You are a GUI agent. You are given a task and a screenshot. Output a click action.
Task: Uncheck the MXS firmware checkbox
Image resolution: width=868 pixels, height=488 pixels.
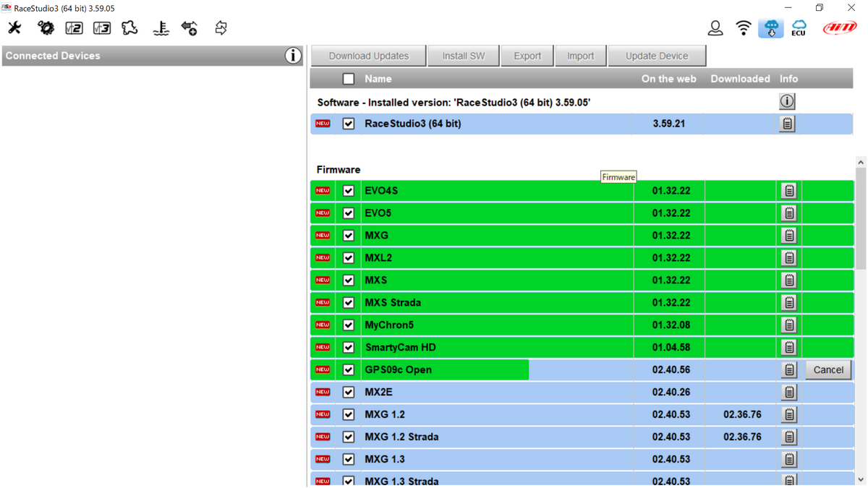click(349, 281)
